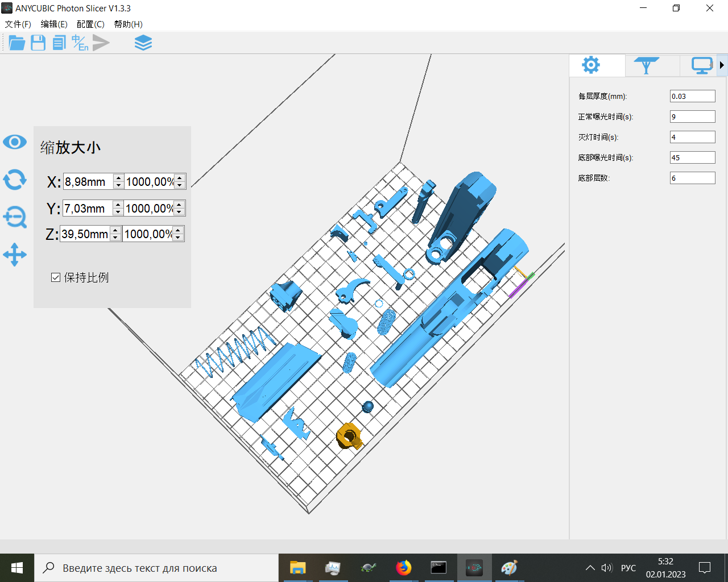Click the Y scale percentage field
The width and height of the screenshot is (728, 582).
(149, 208)
